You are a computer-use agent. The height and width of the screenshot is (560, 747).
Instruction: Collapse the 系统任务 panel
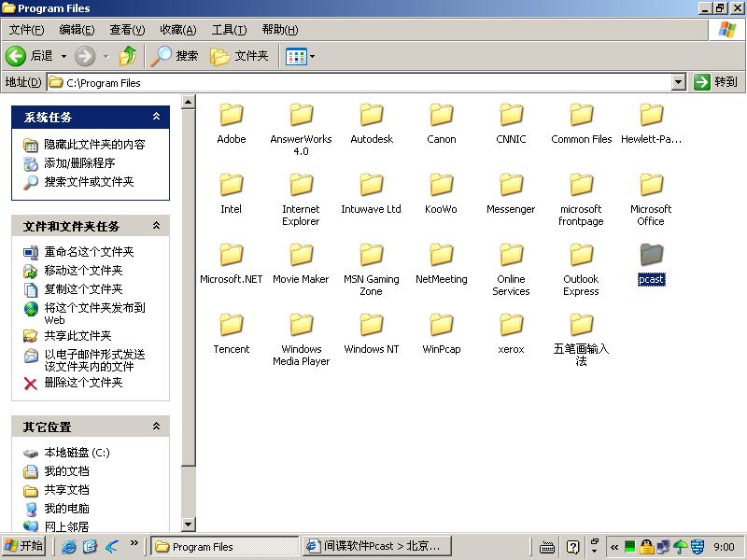tap(156, 117)
